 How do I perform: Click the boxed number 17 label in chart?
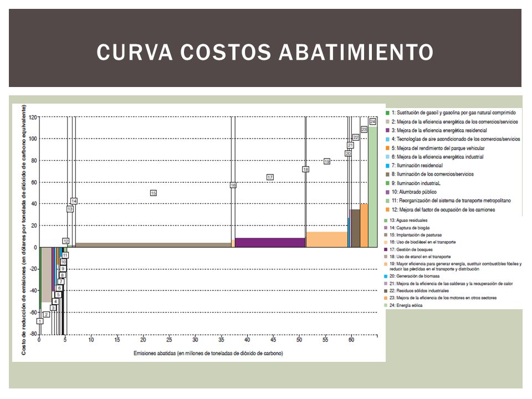coord(270,177)
